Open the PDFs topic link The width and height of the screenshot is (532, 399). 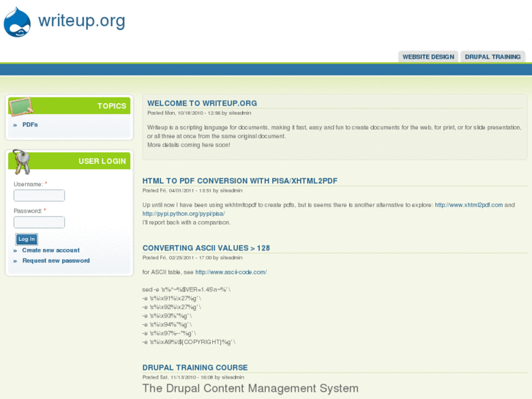pos(30,124)
